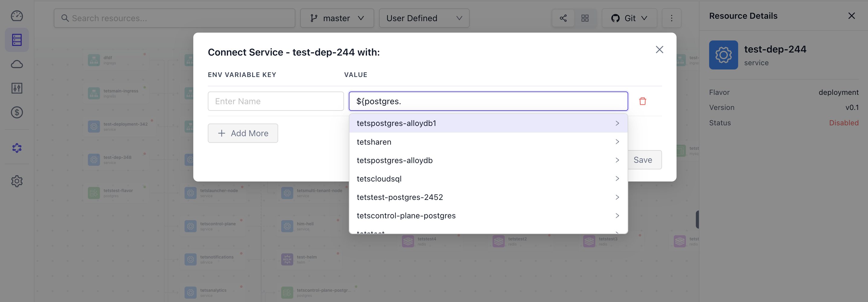Open the Git dropdown menu

pyautogui.click(x=629, y=18)
